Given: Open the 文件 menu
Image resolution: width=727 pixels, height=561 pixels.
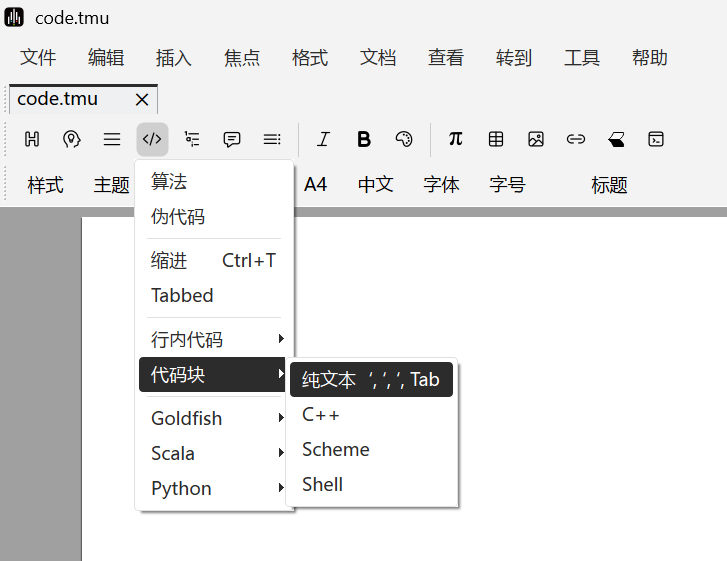Looking at the screenshot, I should pyautogui.click(x=38, y=58).
